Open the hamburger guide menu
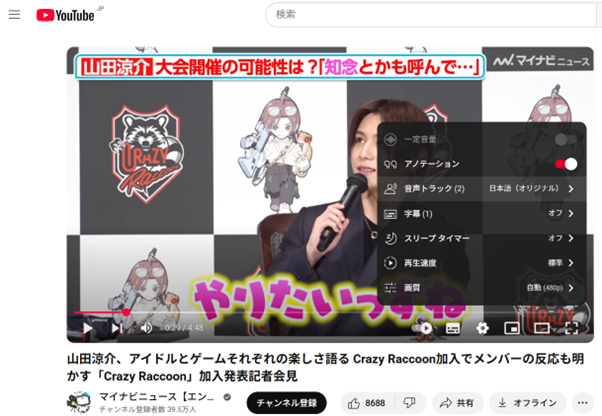The width and height of the screenshot is (602, 416). pos(14,15)
